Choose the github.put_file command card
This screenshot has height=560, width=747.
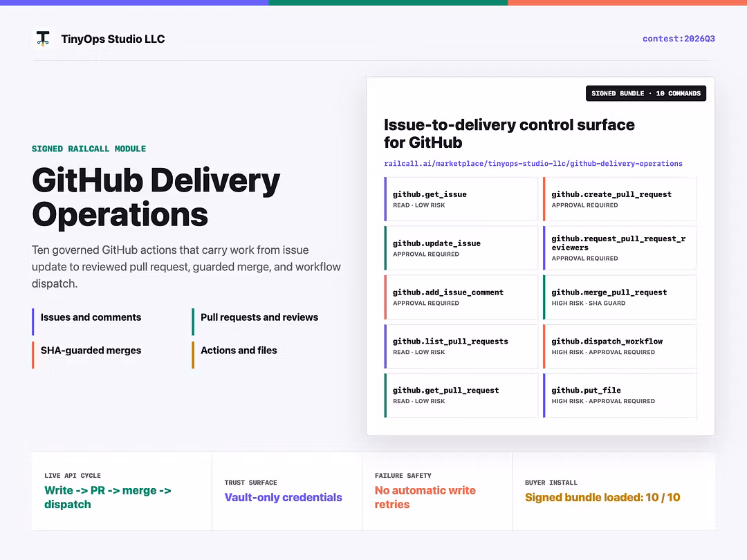(620, 395)
